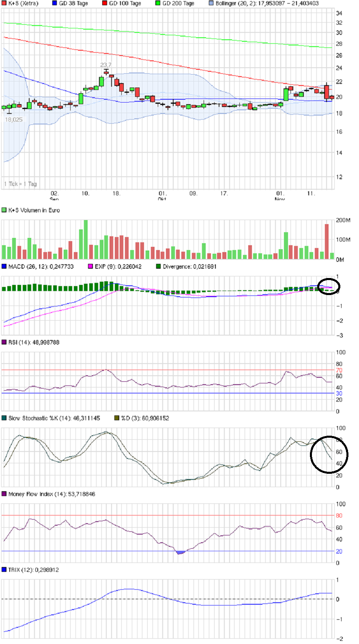Screen dimensions: 359x644
Task: Select the 'K+S (Xetra)' legend label
Action: click(x=23, y=3)
